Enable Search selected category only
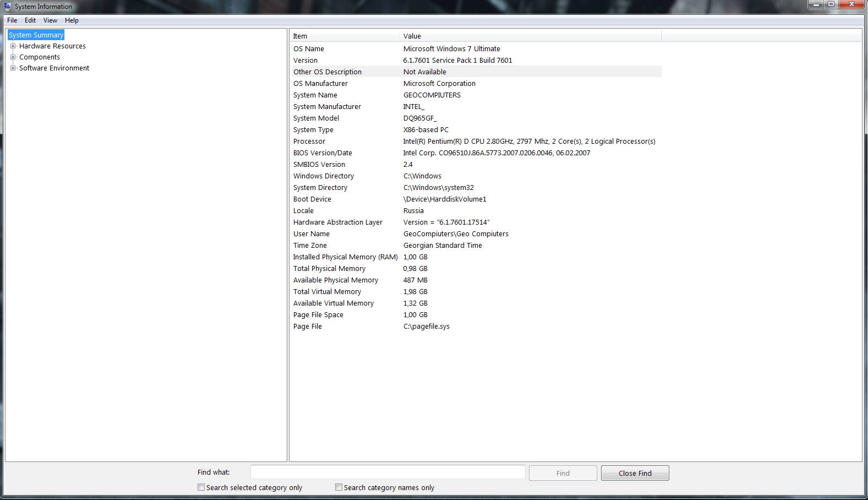This screenshot has height=500, width=868. point(201,487)
